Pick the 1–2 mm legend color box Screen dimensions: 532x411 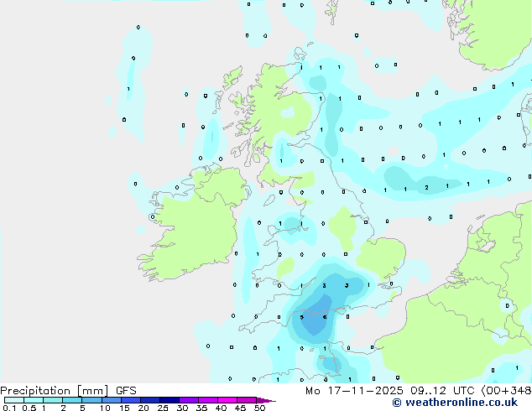click(53, 400)
